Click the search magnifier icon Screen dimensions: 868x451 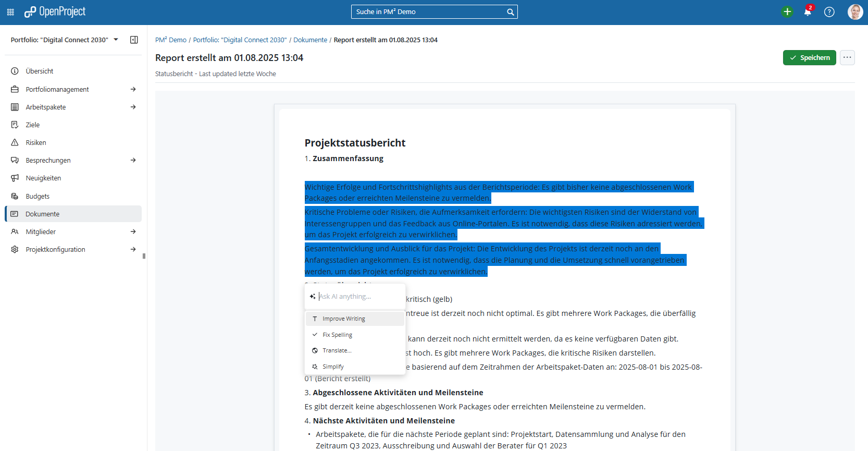tap(510, 12)
